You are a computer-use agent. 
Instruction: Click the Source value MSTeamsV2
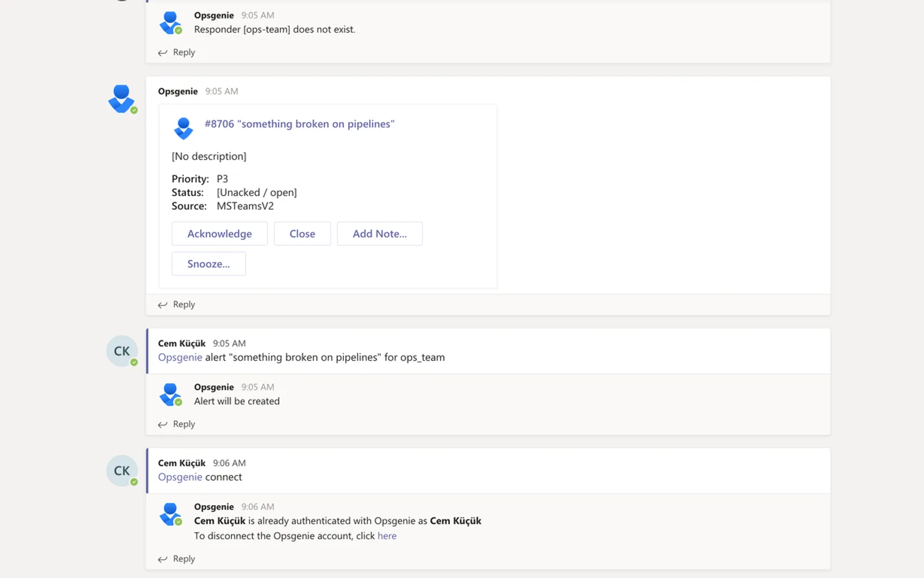[x=245, y=206]
